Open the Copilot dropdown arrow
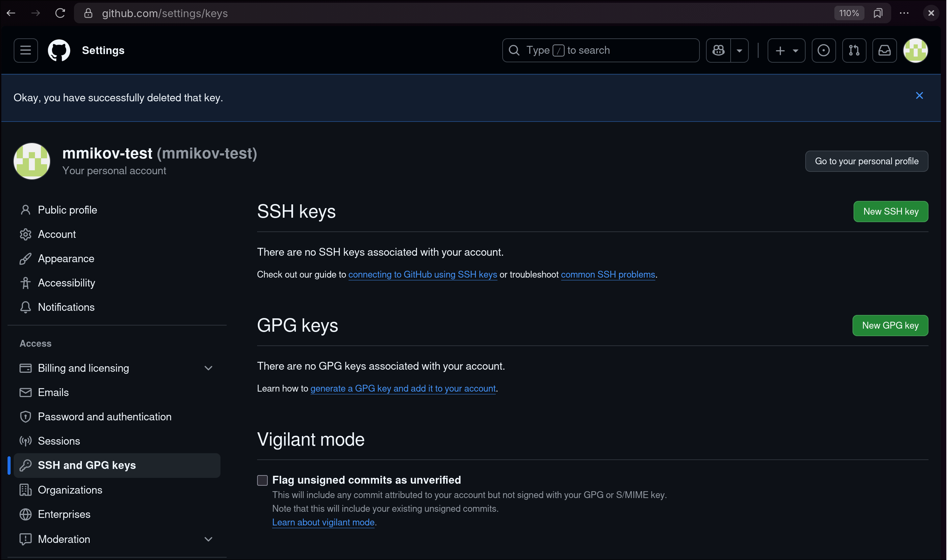 tap(739, 50)
